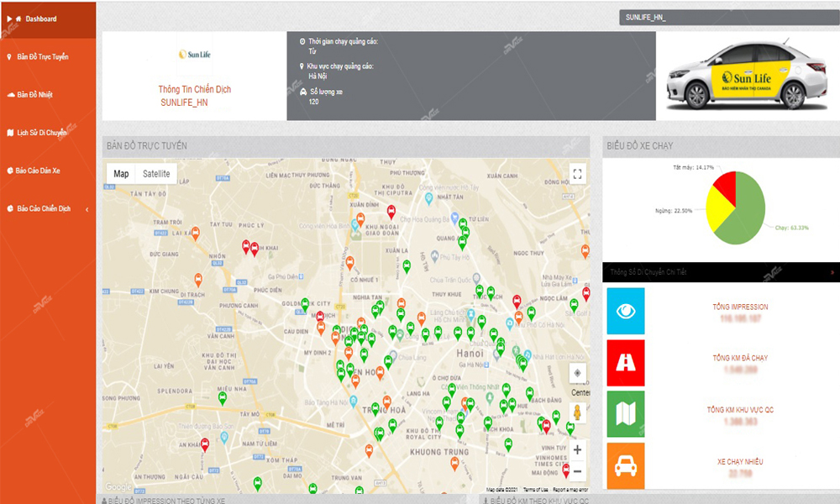Open Lịch Sử Di Chuyển history
This screenshot has width=840, height=504.
pyautogui.click(x=42, y=133)
